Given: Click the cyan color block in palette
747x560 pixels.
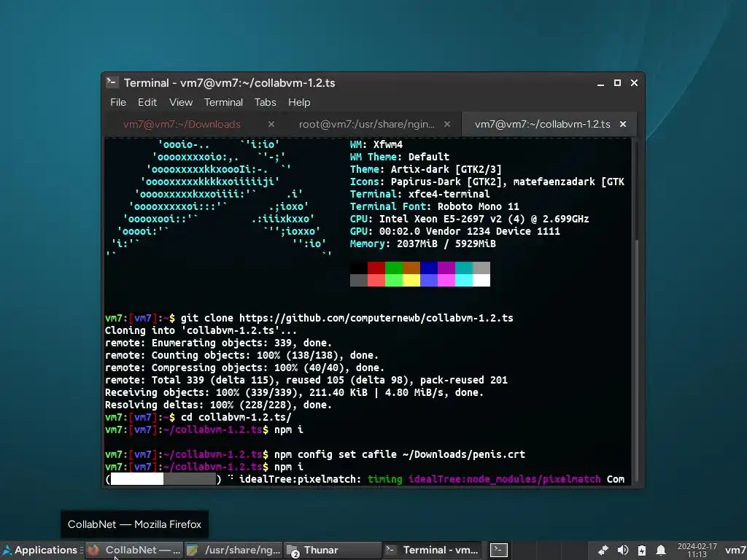Looking at the screenshot, I should point(463,268).
